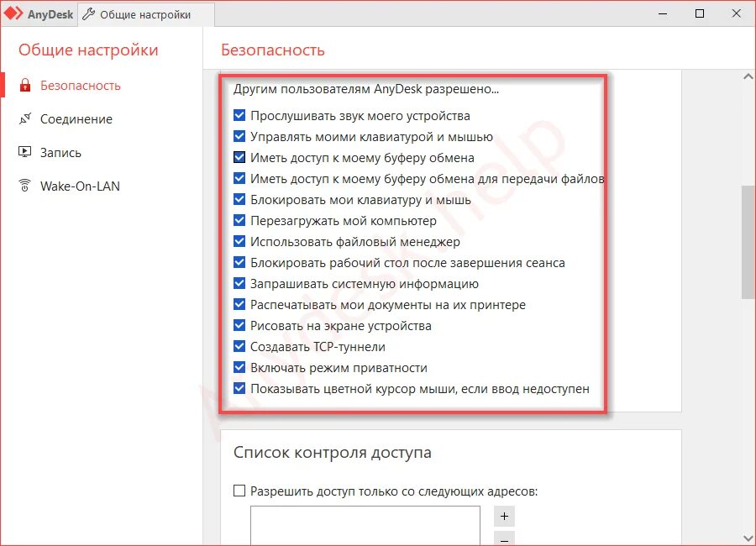Click the plus button to add address
The image size is (756, 546).
[504, 516]
